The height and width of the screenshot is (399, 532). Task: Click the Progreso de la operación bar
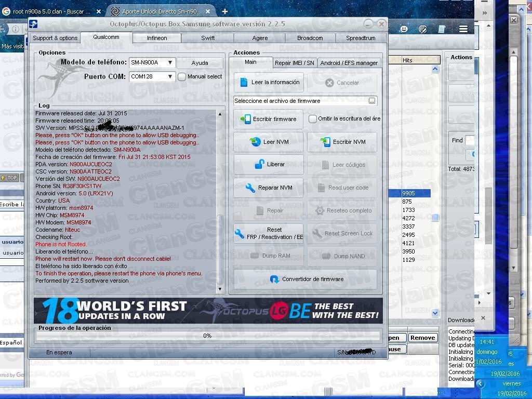[x=208, y=336]
